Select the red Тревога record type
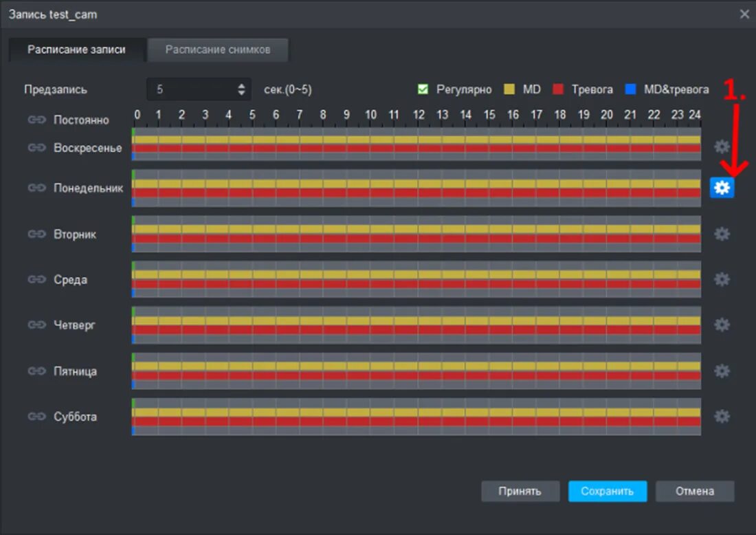756x535 pixels. tap(558, 89)
